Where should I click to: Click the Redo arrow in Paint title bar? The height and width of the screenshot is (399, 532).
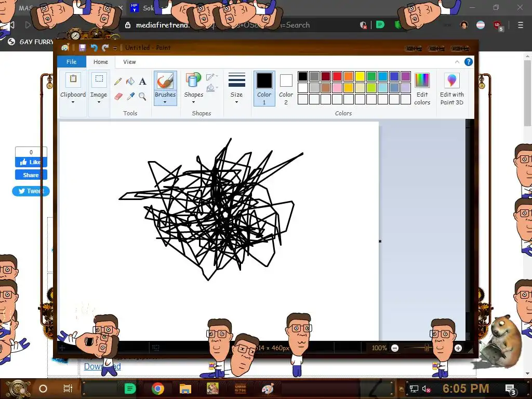pos(105,48)
